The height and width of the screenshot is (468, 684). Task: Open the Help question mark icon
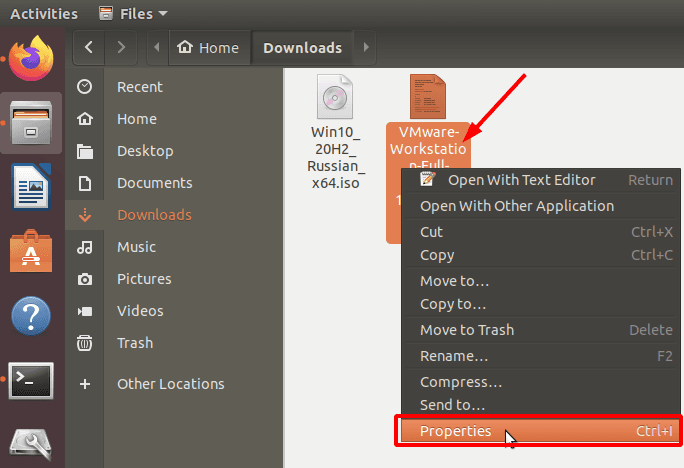pyautogui.click(x=31, y=316)
